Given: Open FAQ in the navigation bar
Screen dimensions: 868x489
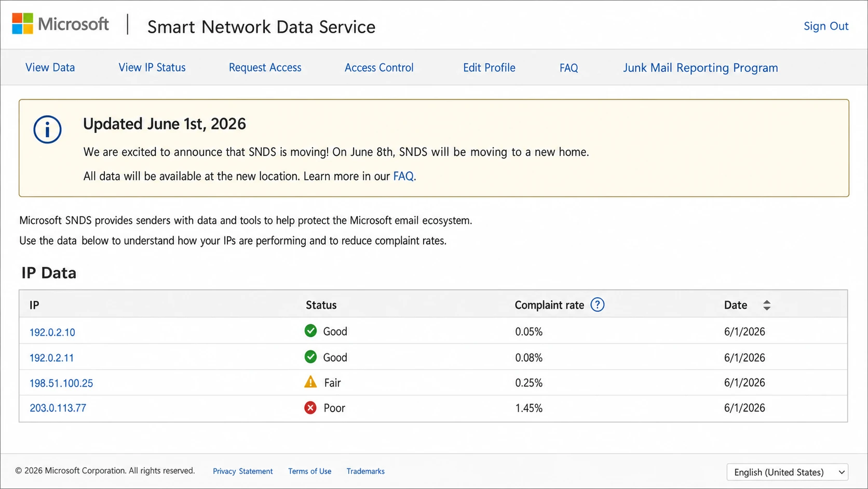Looking at the screenshot, I should [568, 68].
